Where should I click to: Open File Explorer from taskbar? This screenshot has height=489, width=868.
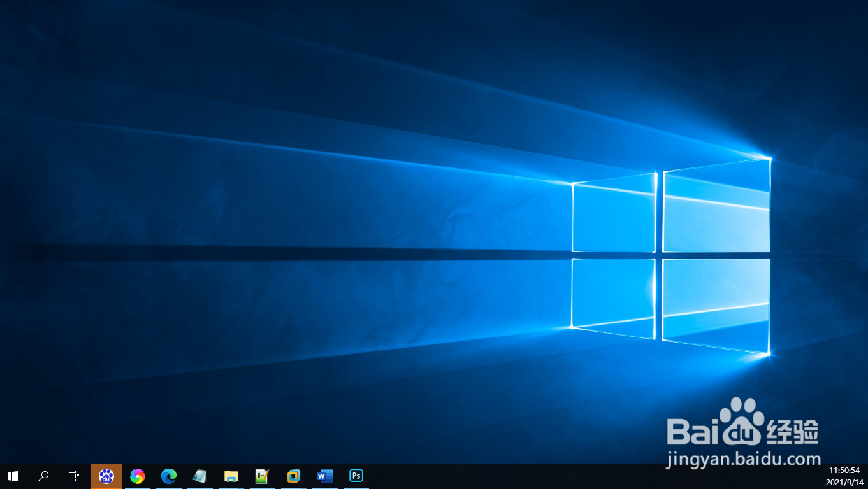point(231,476)
